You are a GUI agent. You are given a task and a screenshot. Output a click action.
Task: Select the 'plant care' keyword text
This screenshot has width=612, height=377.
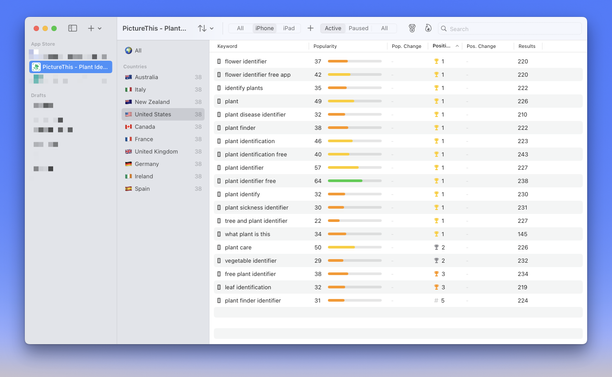tap(238, 247)
